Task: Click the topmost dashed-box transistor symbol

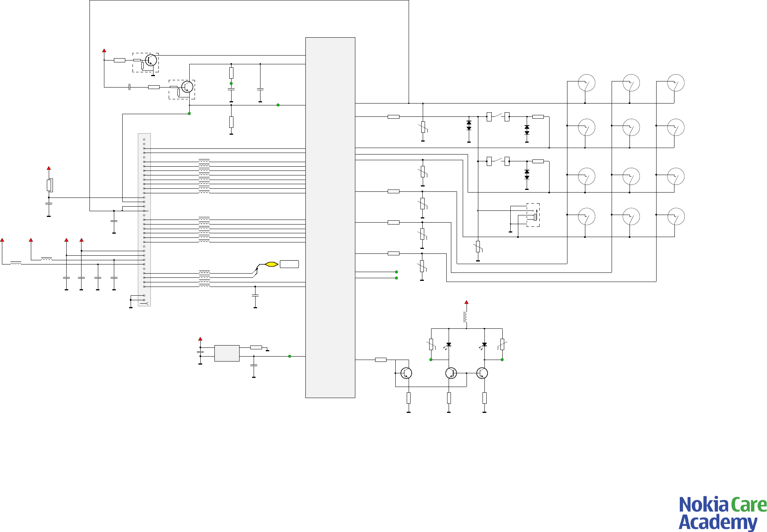Action: coord(151,60)
